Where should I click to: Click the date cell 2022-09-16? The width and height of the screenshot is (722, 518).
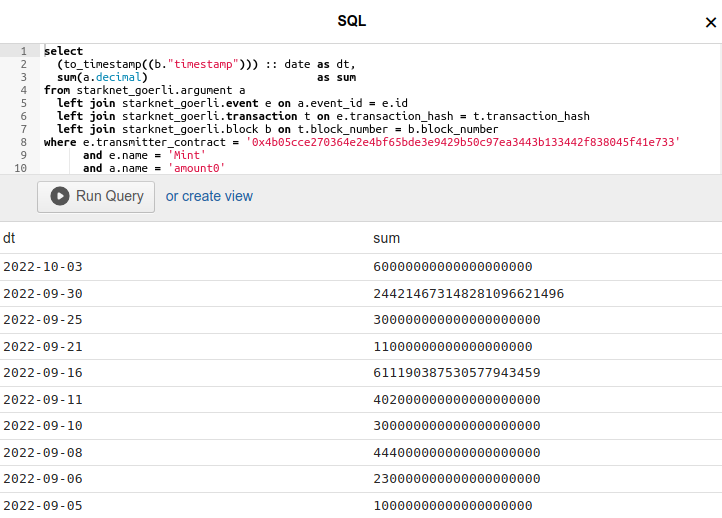coord(43,372)
